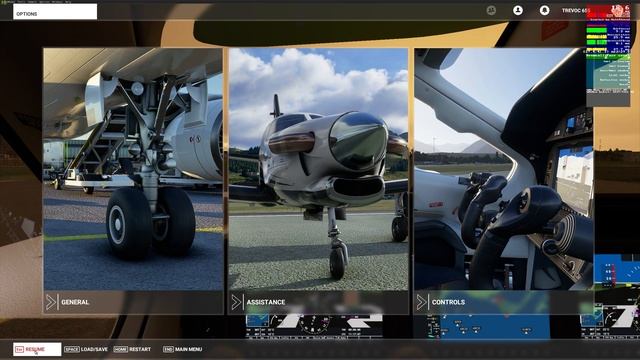Image resolution: width=640 pixels, height=360 pixels.
Task: Restart the flight via RESTART
Action: click(132, 349)
